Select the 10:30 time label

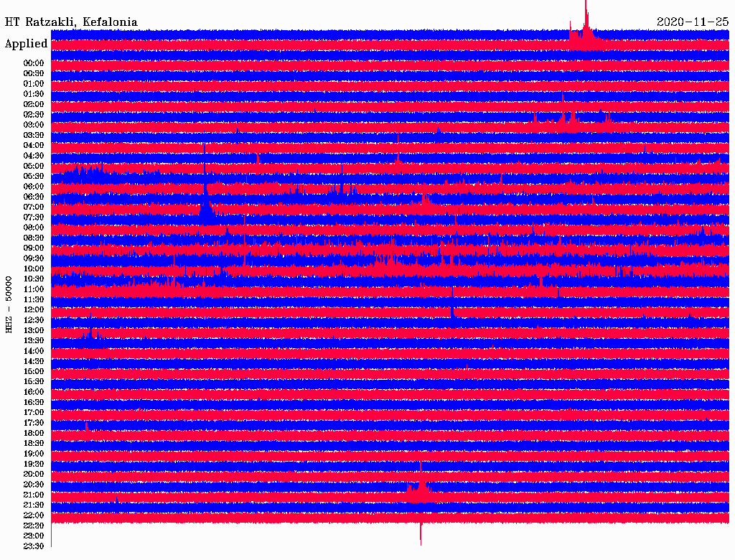tap(34, 279)
